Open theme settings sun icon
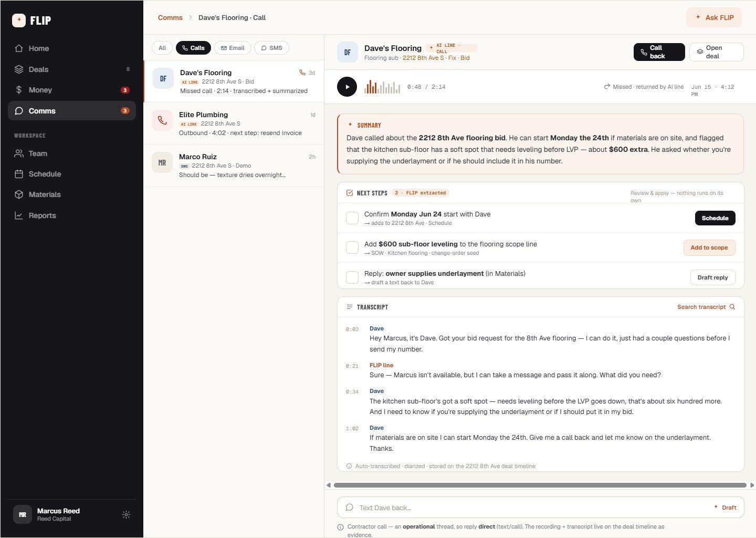 point(126,515)
